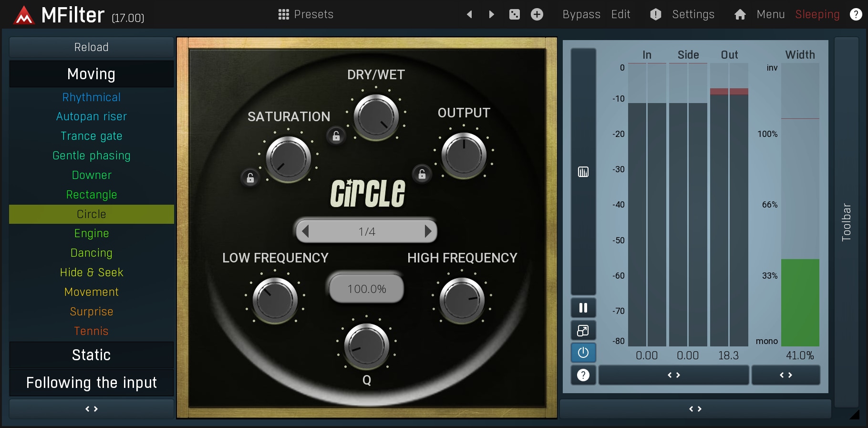
Task: Click the add preset plus icon
Action: click(x=537, y=14)
